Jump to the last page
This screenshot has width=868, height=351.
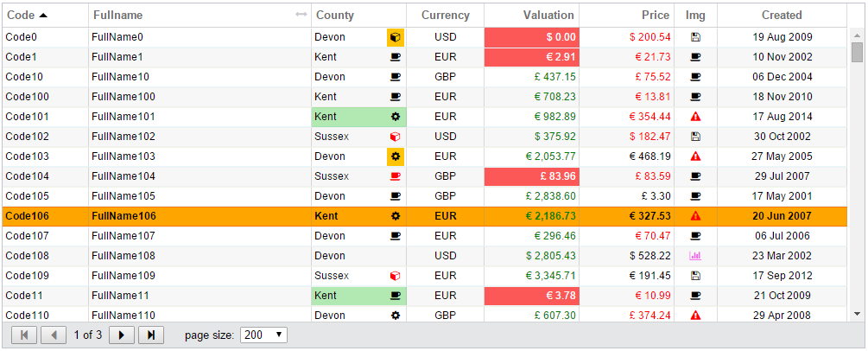click(151, 335)
